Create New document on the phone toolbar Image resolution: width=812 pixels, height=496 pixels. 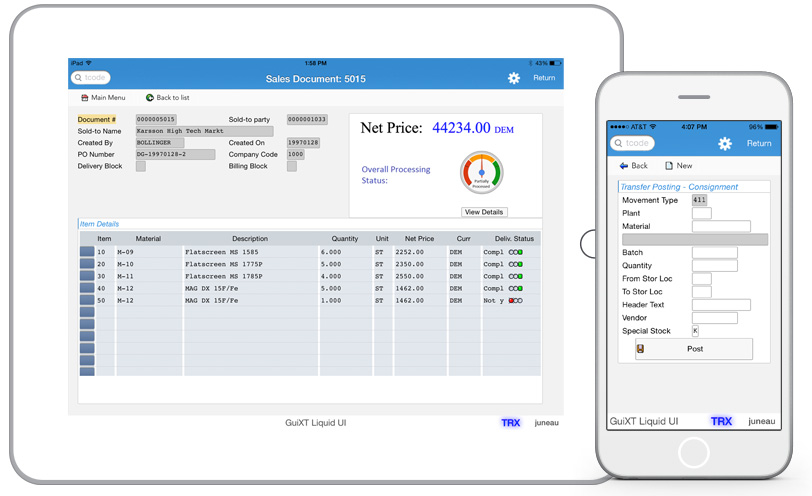point(670,166)
